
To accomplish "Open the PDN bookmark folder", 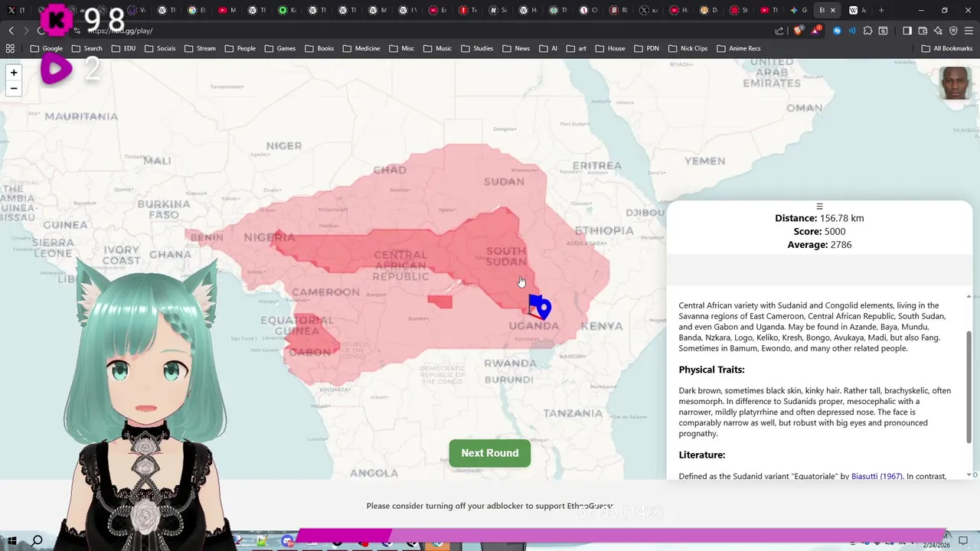I will pyautogui.click(x=646, y=48).
